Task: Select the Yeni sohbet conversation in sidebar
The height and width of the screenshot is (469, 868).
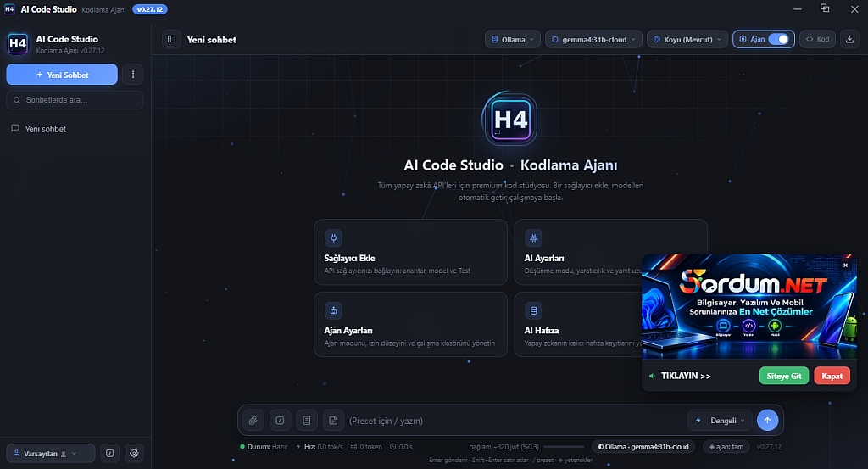Action: point(75,129)
